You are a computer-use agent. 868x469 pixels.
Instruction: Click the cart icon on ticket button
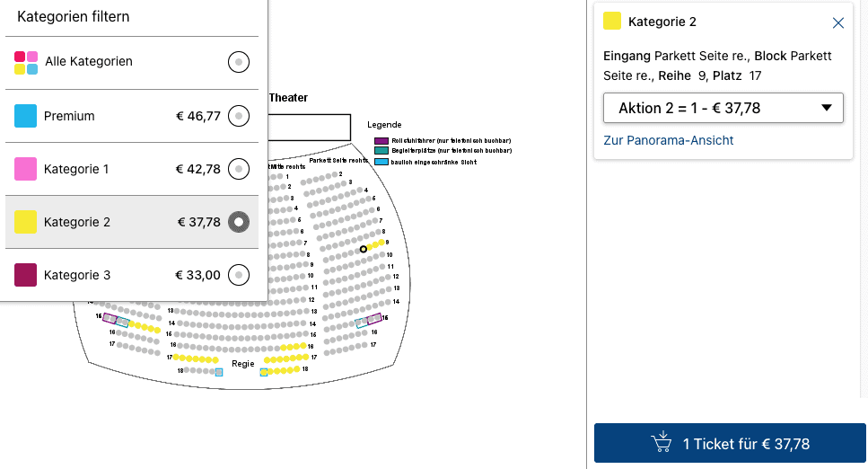point(661,443)
